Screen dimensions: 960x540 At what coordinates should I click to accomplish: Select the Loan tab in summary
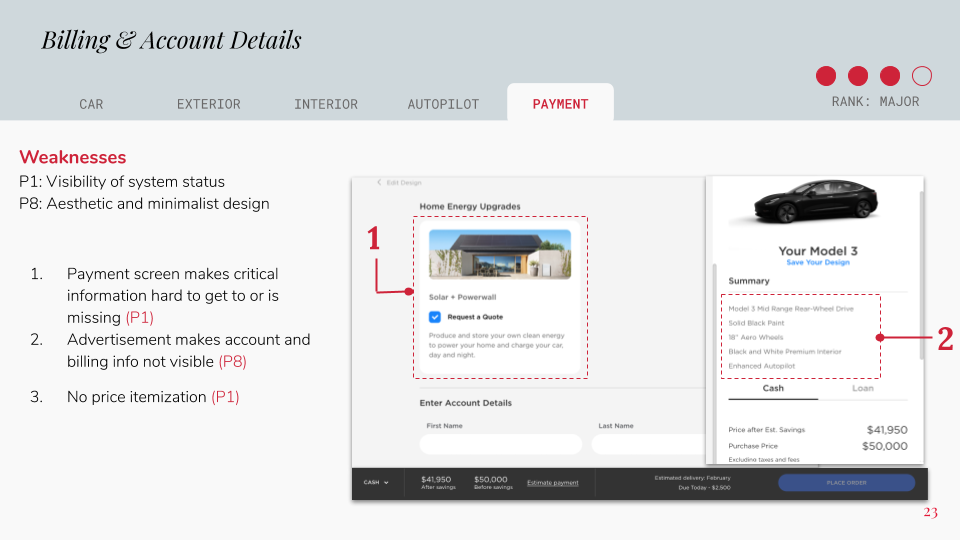coord(863,389)
